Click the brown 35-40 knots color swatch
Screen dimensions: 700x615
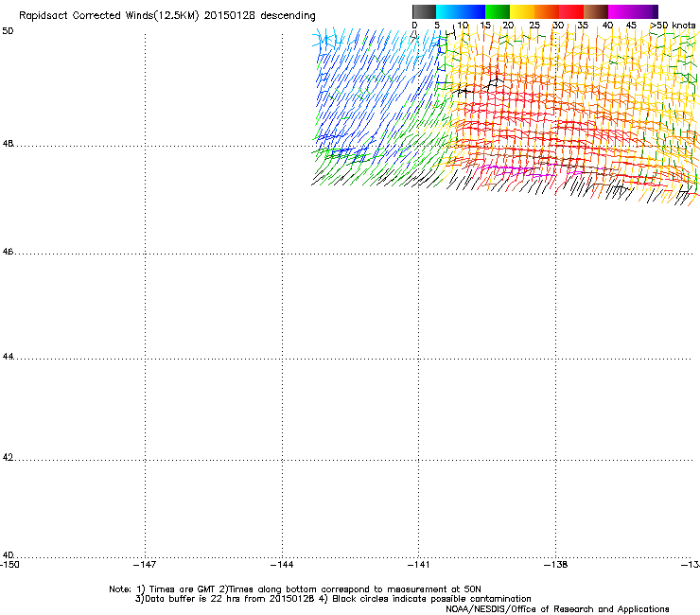596,11
